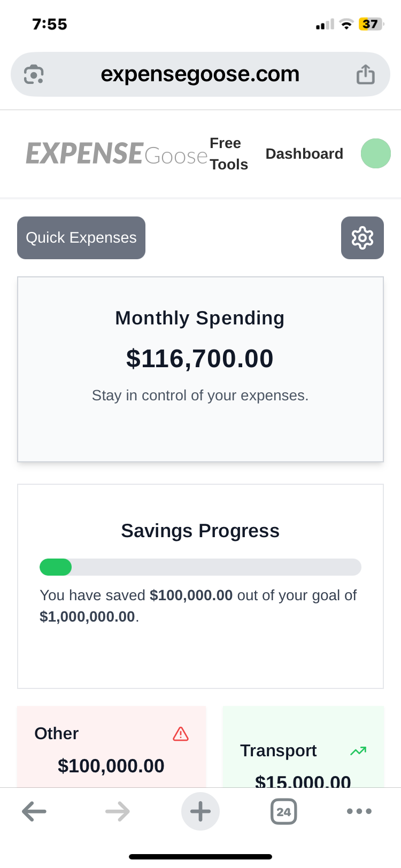The height and width of the screenshot is (868, 401).
Task: Navigate back using the browser back arrow
Action: click(x=34, y=811)
